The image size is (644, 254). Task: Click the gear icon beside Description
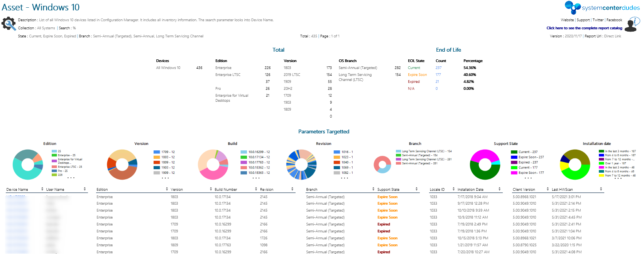click(x=8, y=24)
